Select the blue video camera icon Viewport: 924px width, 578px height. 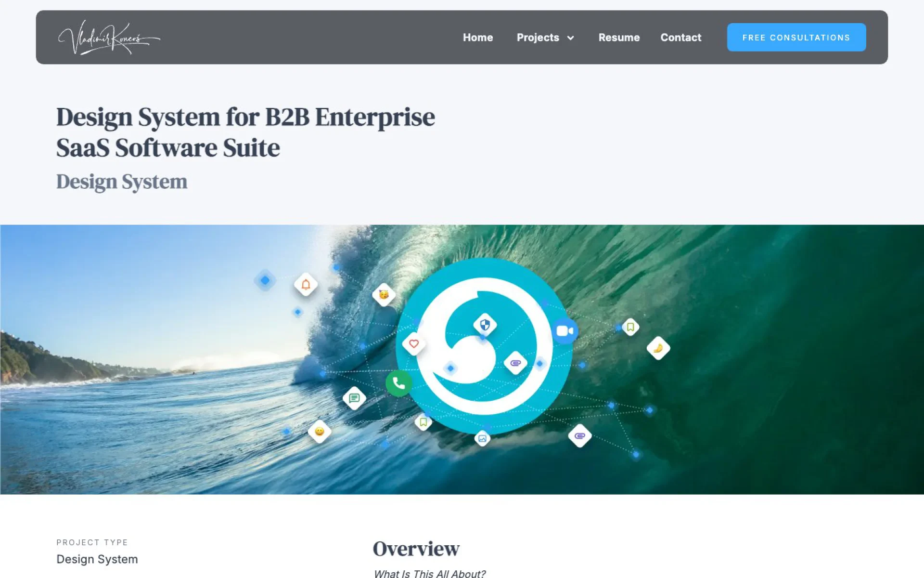coord(565,331)
